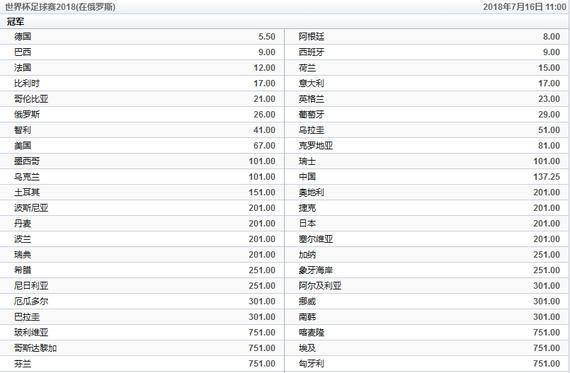Click the 喀麦隆 team name
Screen dimensions: 570x373
tap(311, 332)
